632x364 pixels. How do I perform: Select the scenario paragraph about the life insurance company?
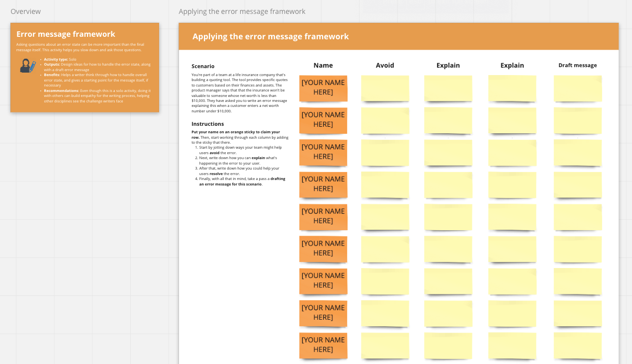tap(240, 92)
